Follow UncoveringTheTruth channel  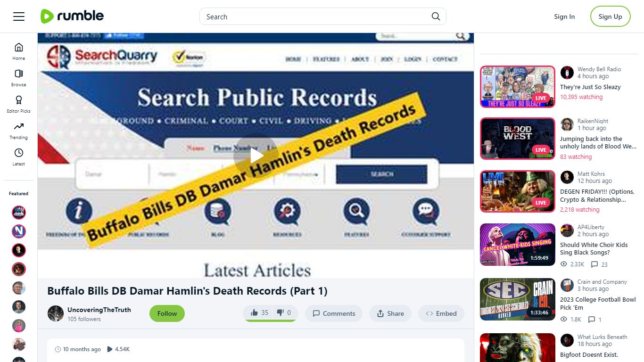coord(167,313)
